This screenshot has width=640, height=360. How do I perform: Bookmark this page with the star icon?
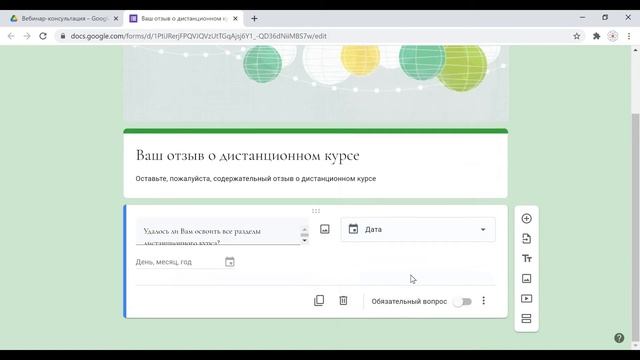[x=576, y=36]
